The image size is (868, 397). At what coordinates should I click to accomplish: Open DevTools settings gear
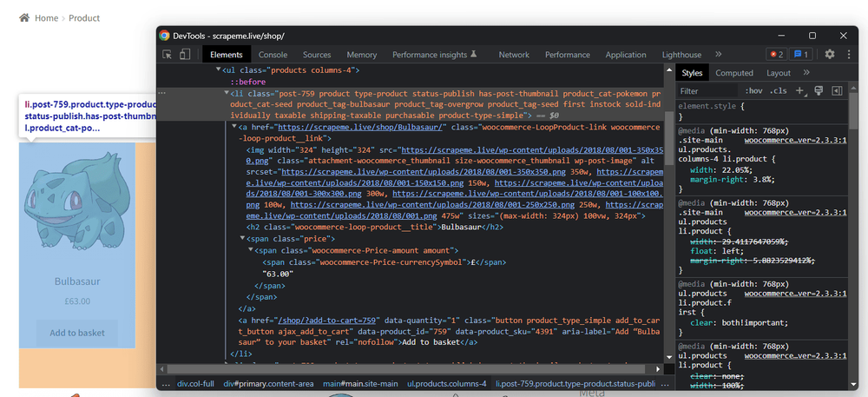coord(829,54)
